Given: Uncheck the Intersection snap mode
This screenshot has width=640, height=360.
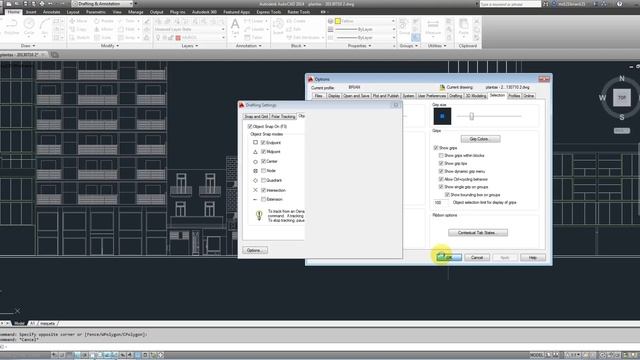Looking at the screenshot, I should click(x=264, y=190).
